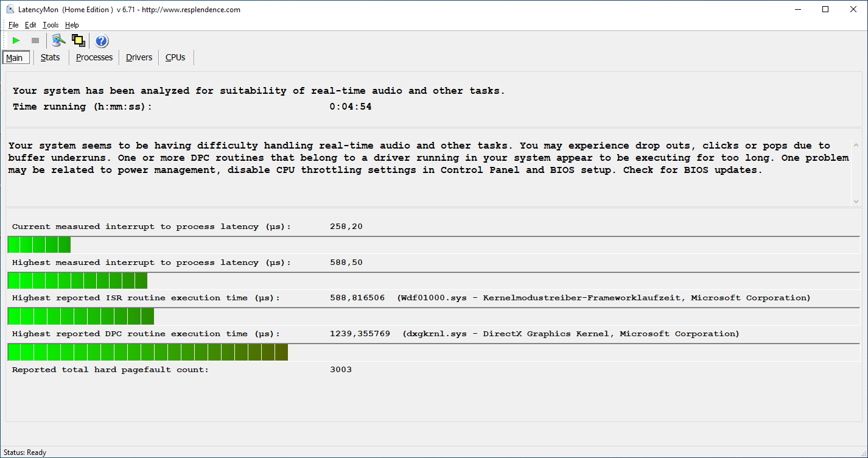Open the Options icon in the toolbar

(58, 41)
